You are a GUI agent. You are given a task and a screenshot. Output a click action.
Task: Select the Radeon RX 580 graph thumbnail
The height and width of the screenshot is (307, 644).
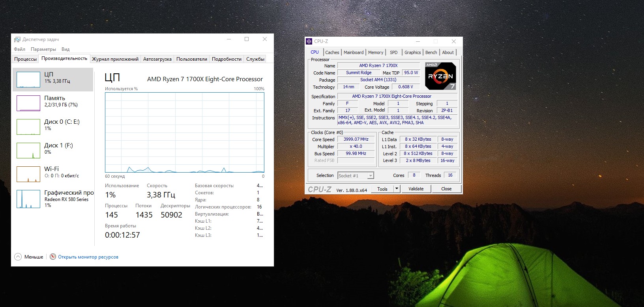pos(28,199)
